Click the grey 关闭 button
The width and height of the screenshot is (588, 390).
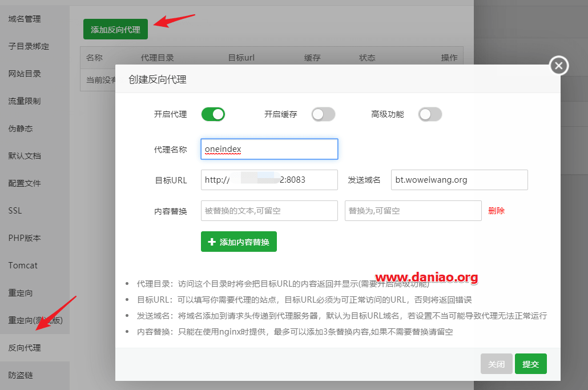pyautogui.click(x=497, y=364)
